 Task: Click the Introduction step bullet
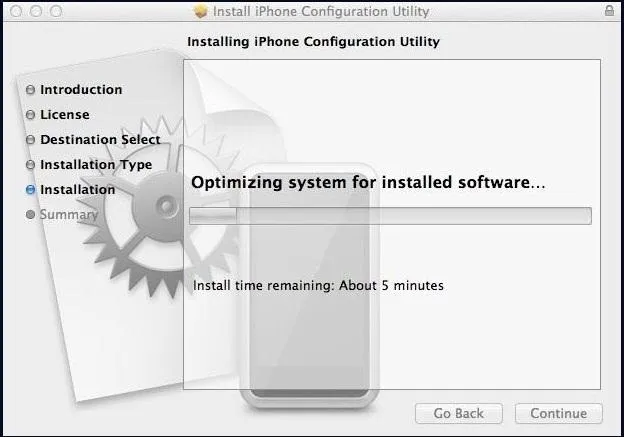click(x=30, y=90)
